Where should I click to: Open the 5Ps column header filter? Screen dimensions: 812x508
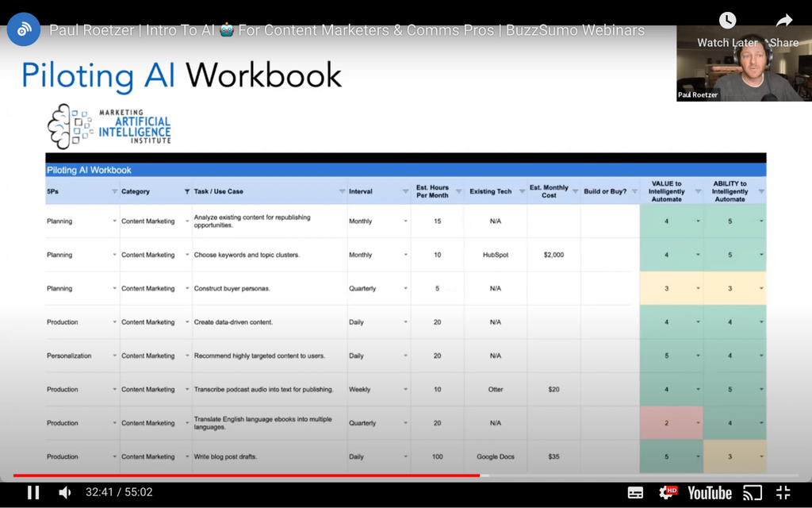[x=114, y=191]
